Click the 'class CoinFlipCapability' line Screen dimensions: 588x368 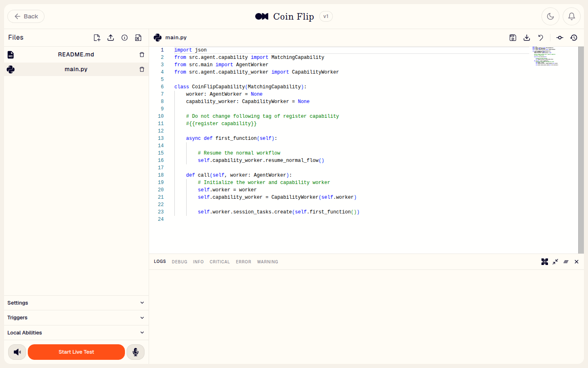click(240, 87)
